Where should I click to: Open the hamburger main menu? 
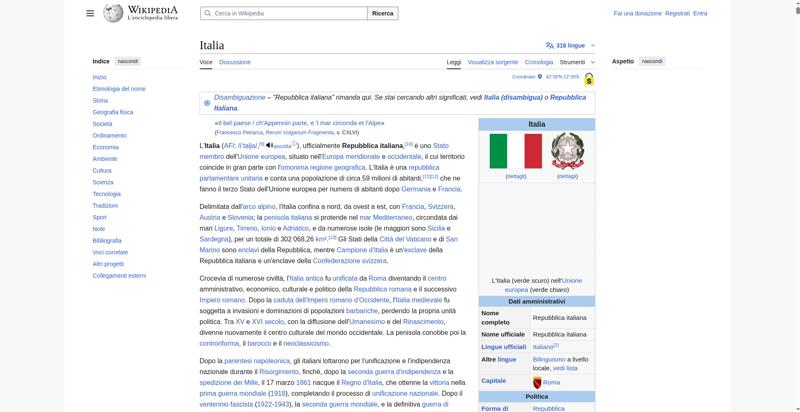coord(90,13)
